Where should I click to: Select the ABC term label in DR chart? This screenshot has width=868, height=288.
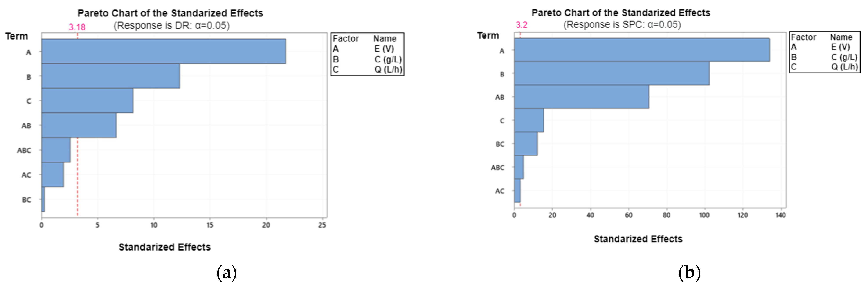click(x=24, y=150)
